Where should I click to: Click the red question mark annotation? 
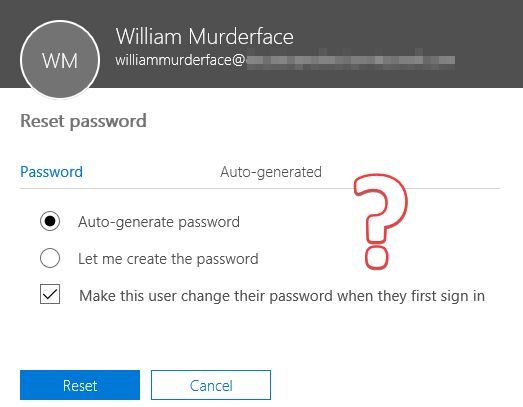[381, 221]
